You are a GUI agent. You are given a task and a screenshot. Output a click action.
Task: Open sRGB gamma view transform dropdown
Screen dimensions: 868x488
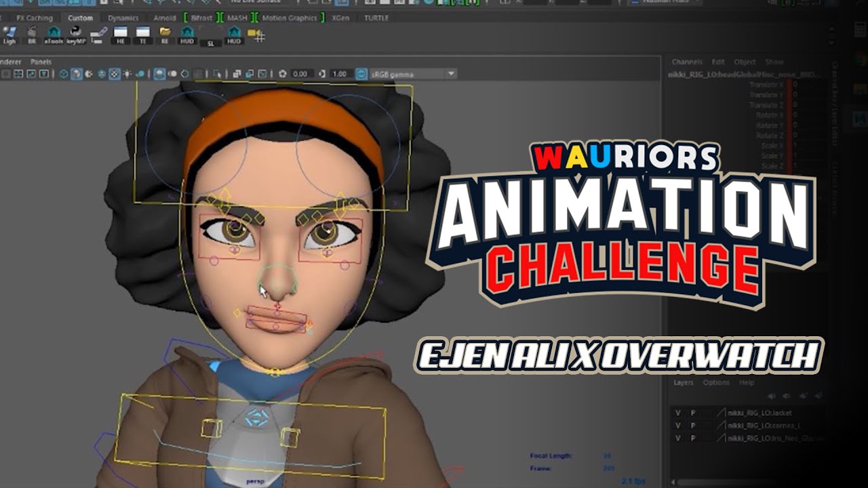pyautogui.click(x=412, y=74)
